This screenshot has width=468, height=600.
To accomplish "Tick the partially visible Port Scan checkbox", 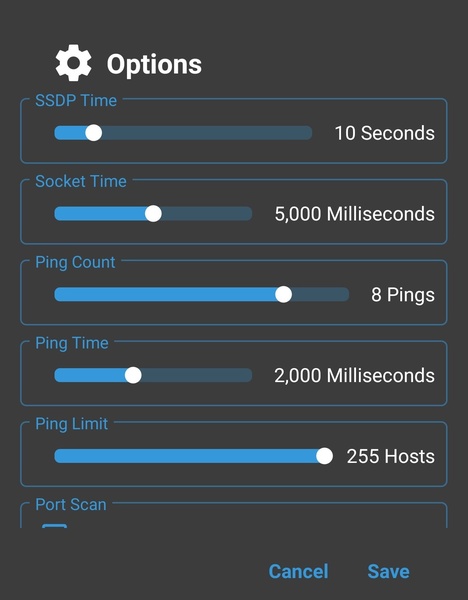I will pos(54,526).
